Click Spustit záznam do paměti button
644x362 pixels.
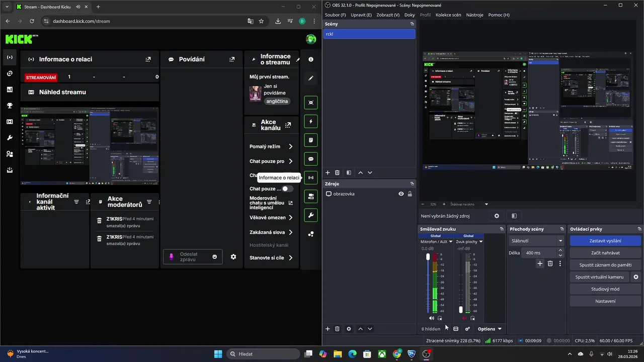(x=605, y=265)
